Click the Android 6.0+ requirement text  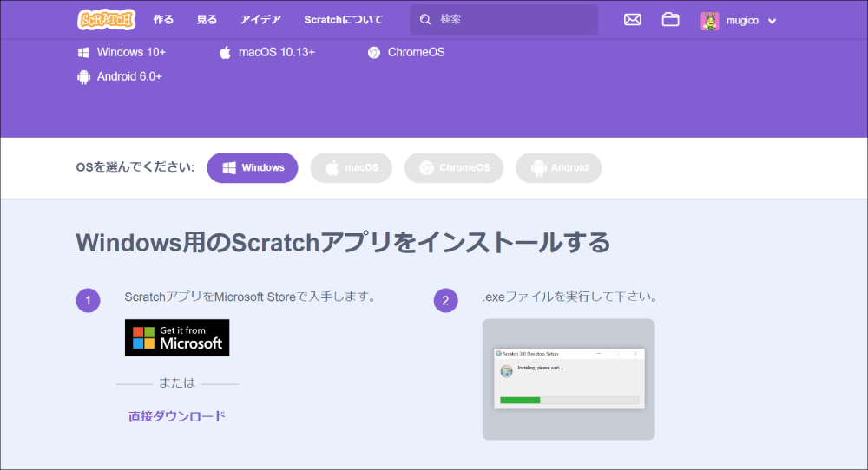pos(129,76)
